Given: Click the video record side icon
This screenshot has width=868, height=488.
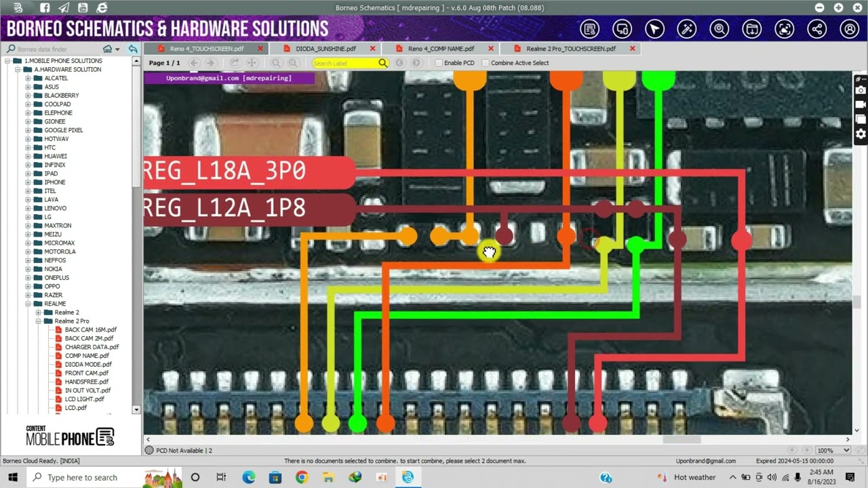Looking at the screenshot, I should point(861,105).
